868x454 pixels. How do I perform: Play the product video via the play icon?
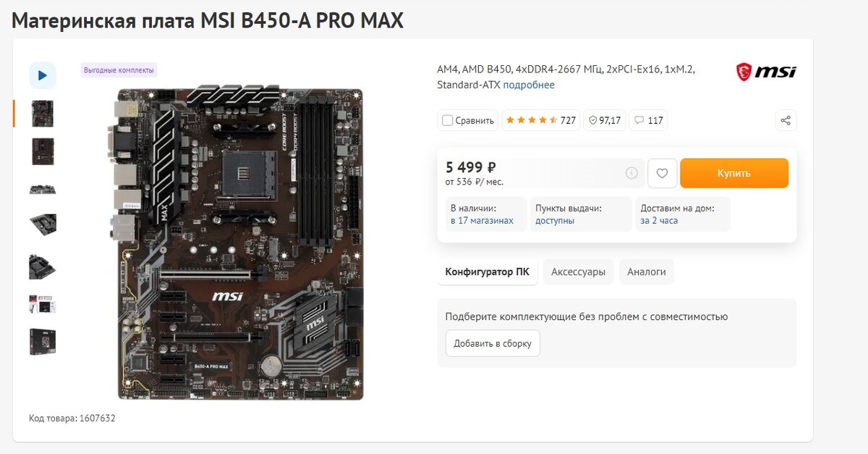(43, 75)
